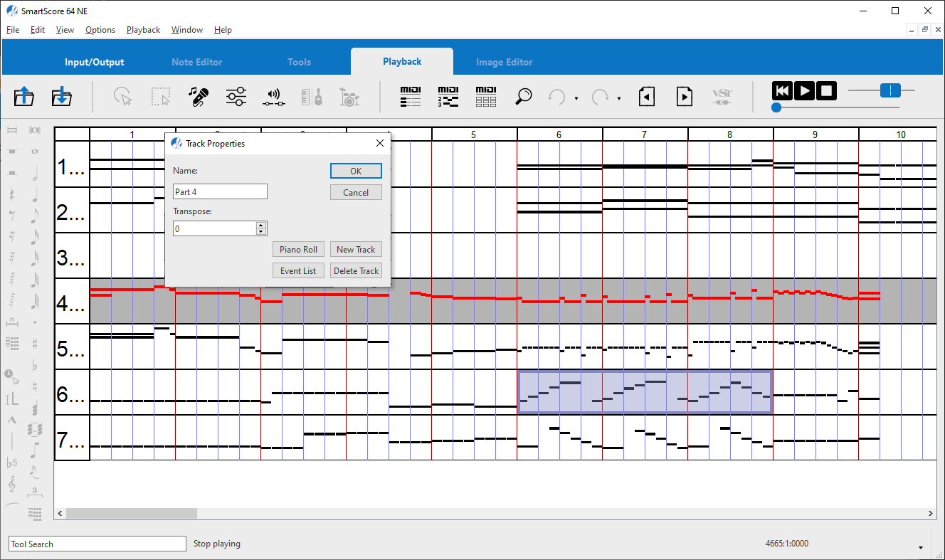The image size is (945, 560).
Task: Select the treble clef in the palette
Action: 12,484
